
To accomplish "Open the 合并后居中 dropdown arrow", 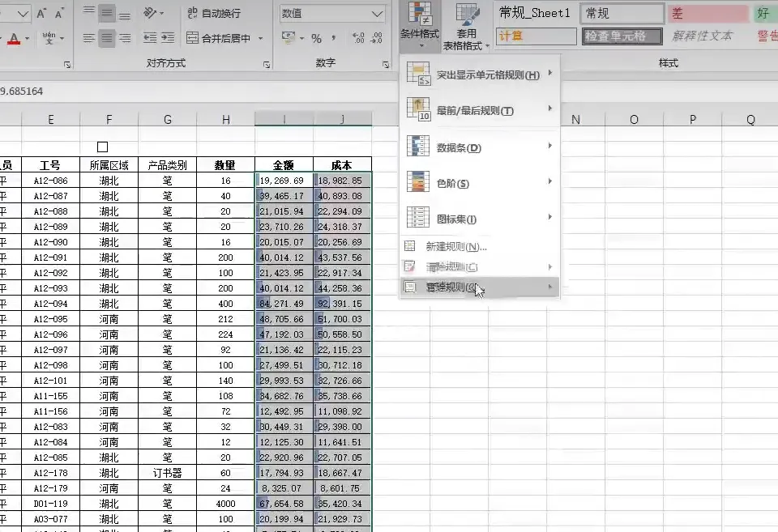I will pyautogui.click(x=260, y=38).
